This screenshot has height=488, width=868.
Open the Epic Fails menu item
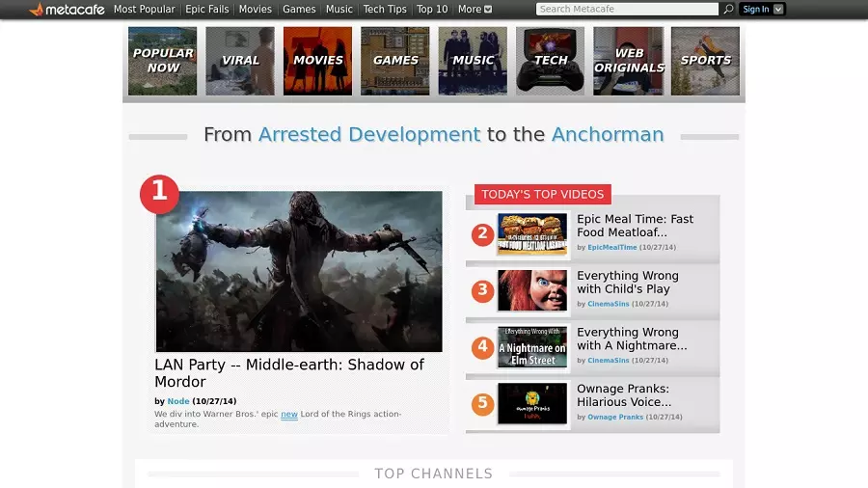[x=207, y=10]
